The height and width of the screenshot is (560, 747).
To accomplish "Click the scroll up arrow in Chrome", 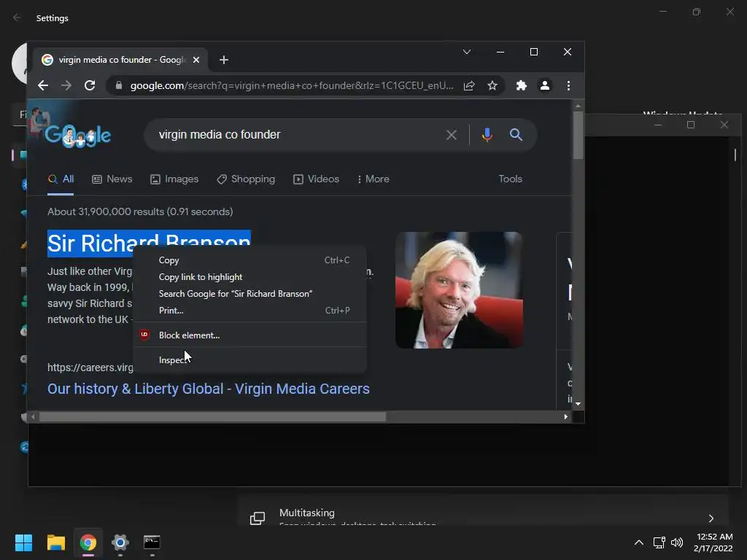I will pyautogui.click(x=578, y=106).
